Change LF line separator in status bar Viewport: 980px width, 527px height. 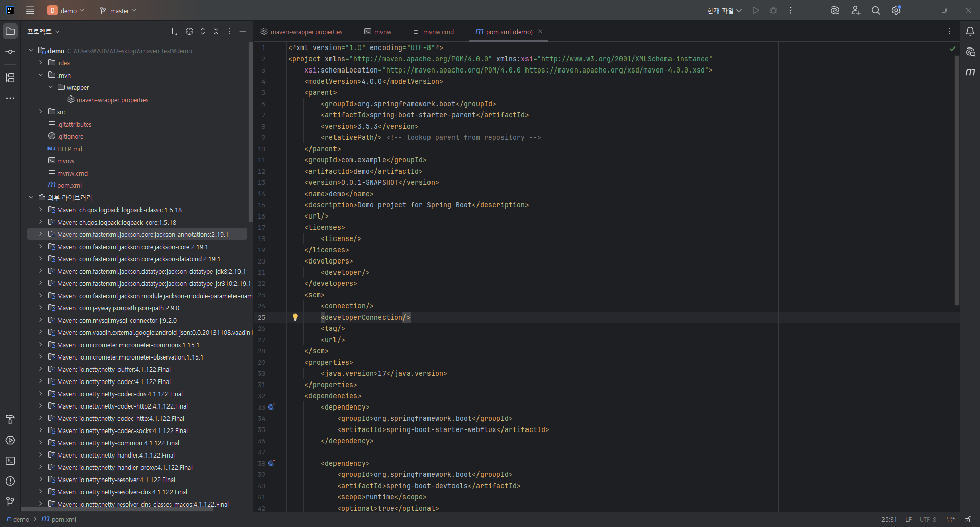point(909,519)
